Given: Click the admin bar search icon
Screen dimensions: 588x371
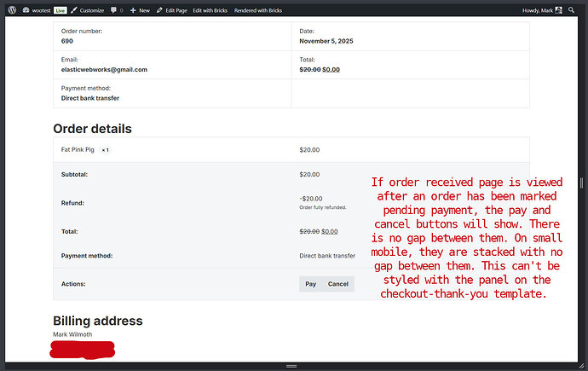Looking at the screenshot, I should pyautogui.click(x=571, y=10).
